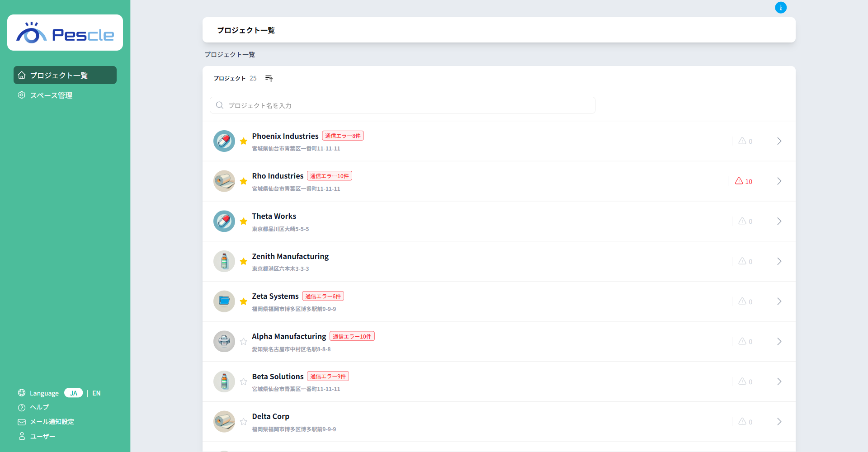This screenshot has height=452, width=868.
Task: Expand the Rho Industries row chevron
Action: 779,181
